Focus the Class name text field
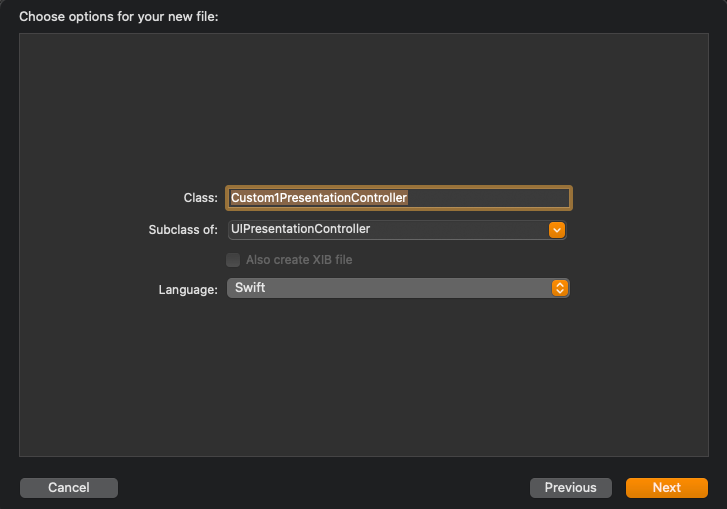 399,198
